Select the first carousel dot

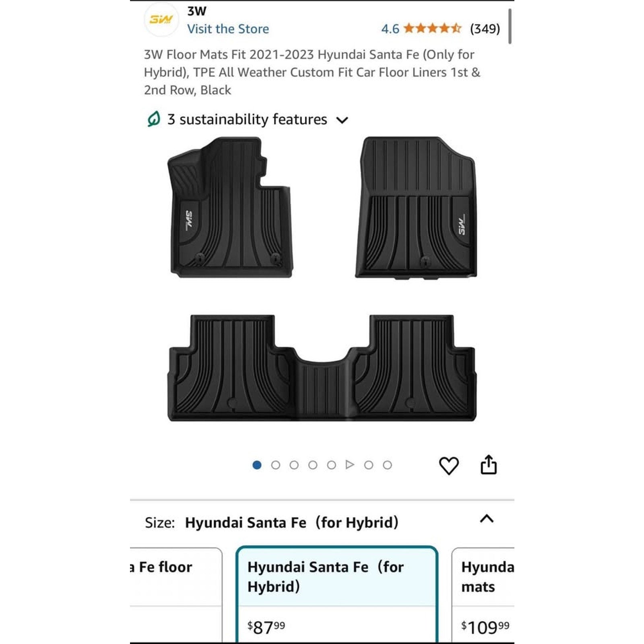click(257, 465)
